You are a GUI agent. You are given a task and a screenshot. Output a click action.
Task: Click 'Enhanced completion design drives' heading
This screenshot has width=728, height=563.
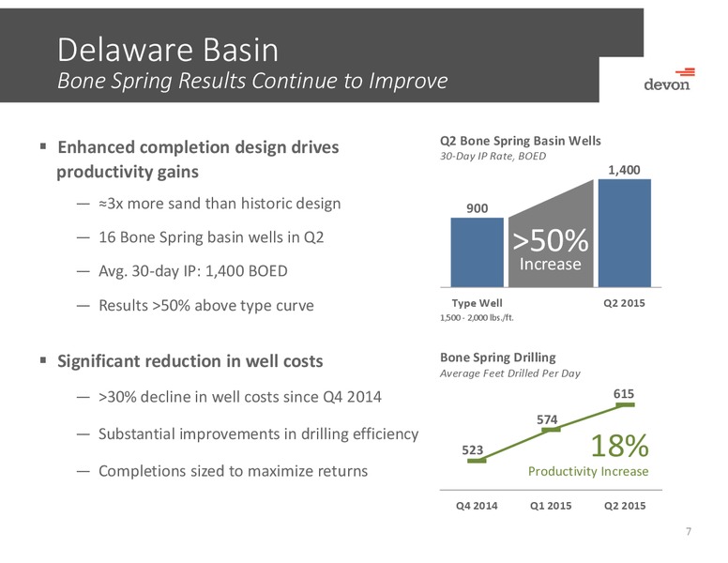point(198,147)
